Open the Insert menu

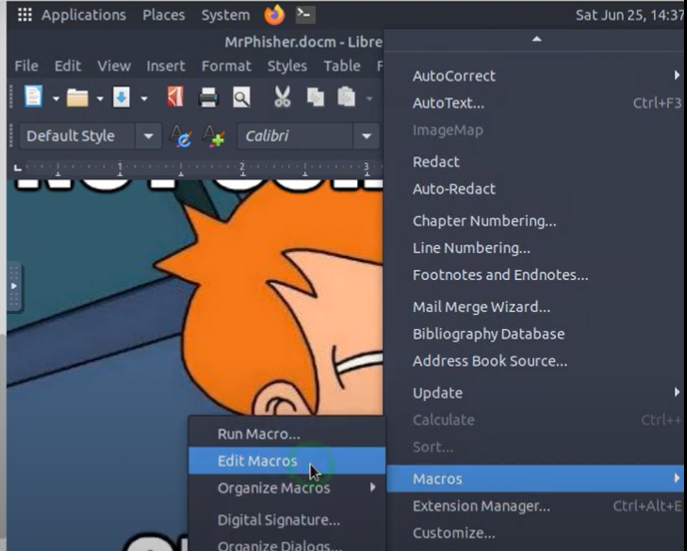(x=166, y=66)
